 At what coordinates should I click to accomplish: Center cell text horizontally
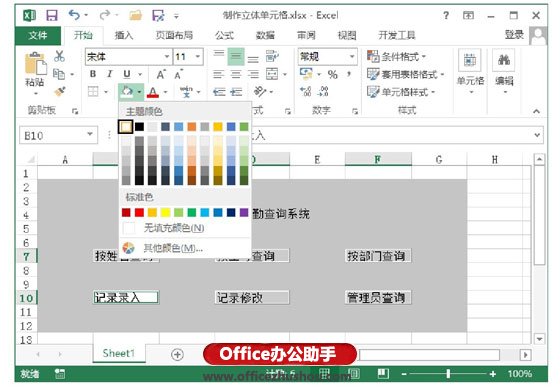point(236,74)
